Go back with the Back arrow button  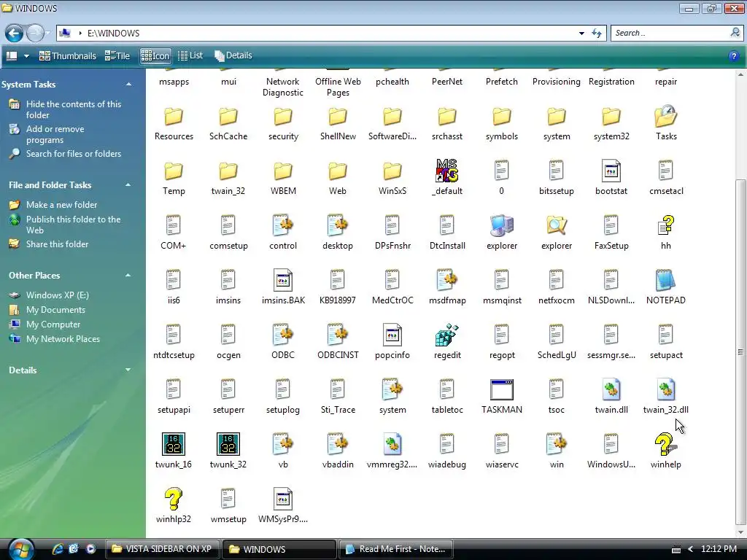tap(15, 34)
